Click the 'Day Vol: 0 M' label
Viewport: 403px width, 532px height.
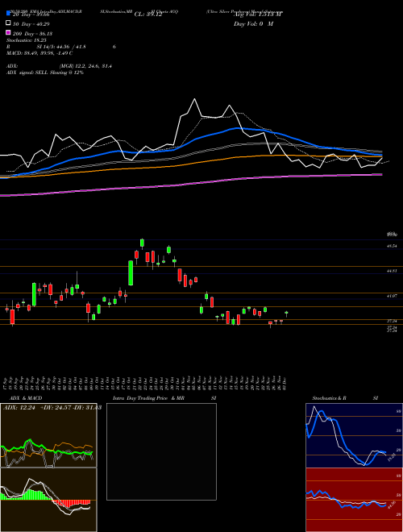(x=253, y=23)
